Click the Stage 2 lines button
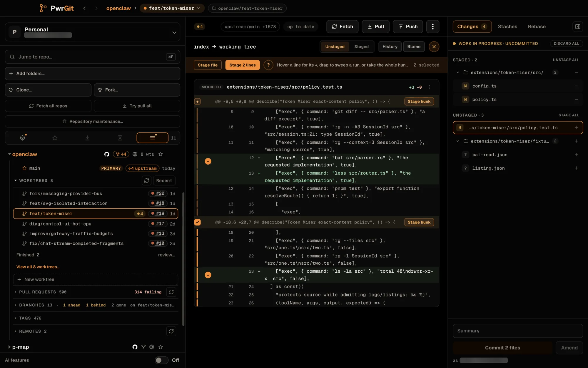Screen dimensions: 588x368 pos(242,65)
